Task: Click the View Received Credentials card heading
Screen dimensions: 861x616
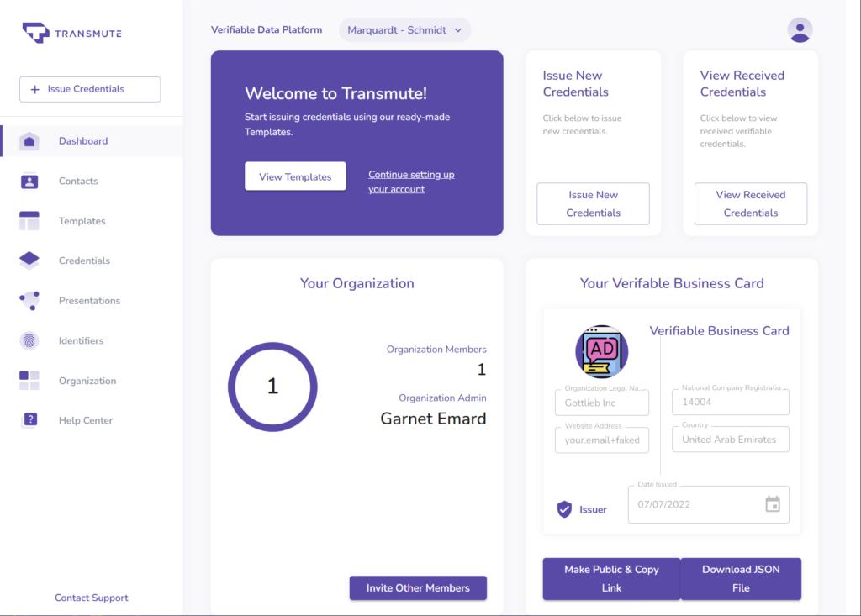Action: [x=742, y=83]
